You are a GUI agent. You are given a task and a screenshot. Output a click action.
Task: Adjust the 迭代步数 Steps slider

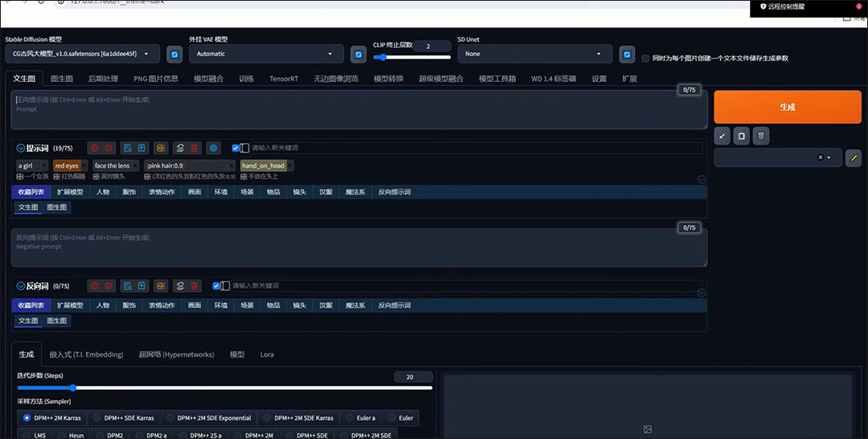click(73, 388)
